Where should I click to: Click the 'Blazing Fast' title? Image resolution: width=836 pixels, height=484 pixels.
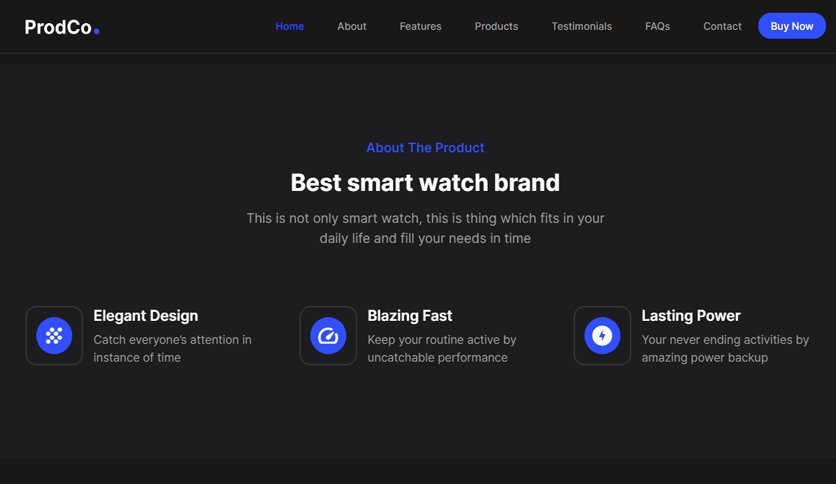409,316
